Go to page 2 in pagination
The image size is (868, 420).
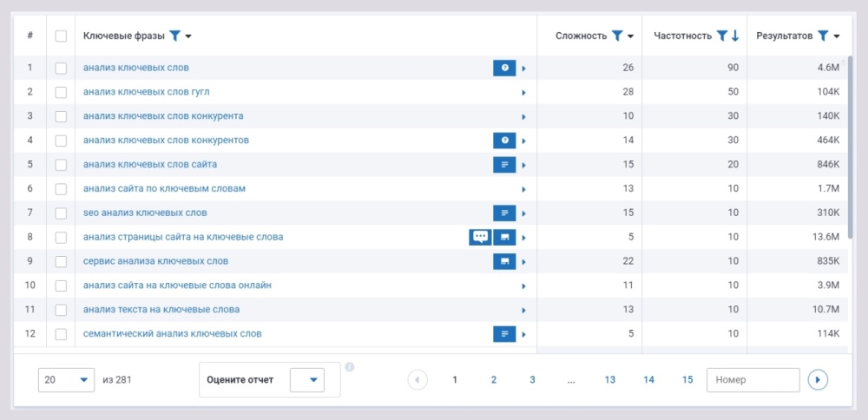(493, 380)
